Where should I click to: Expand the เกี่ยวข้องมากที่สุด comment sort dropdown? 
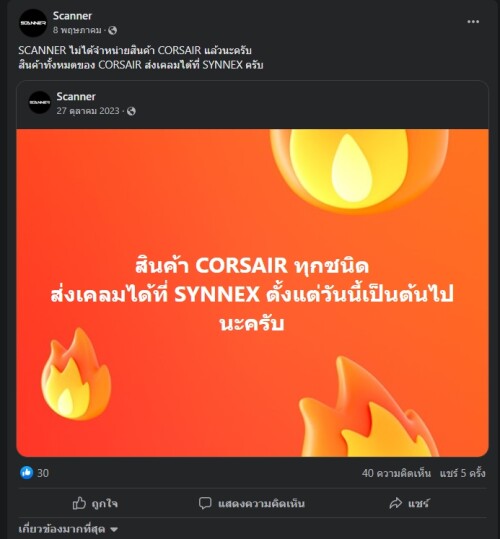tap(68, 529)
